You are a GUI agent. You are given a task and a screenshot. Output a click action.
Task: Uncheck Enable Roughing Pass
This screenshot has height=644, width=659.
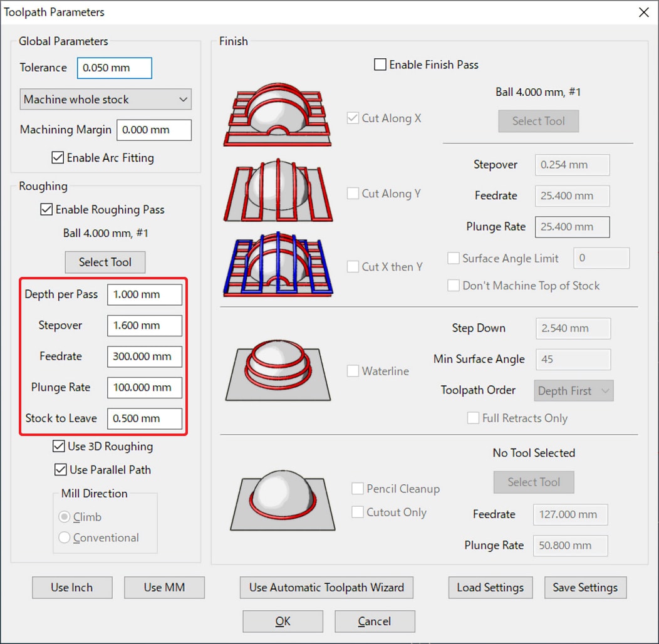click(46, 210)
